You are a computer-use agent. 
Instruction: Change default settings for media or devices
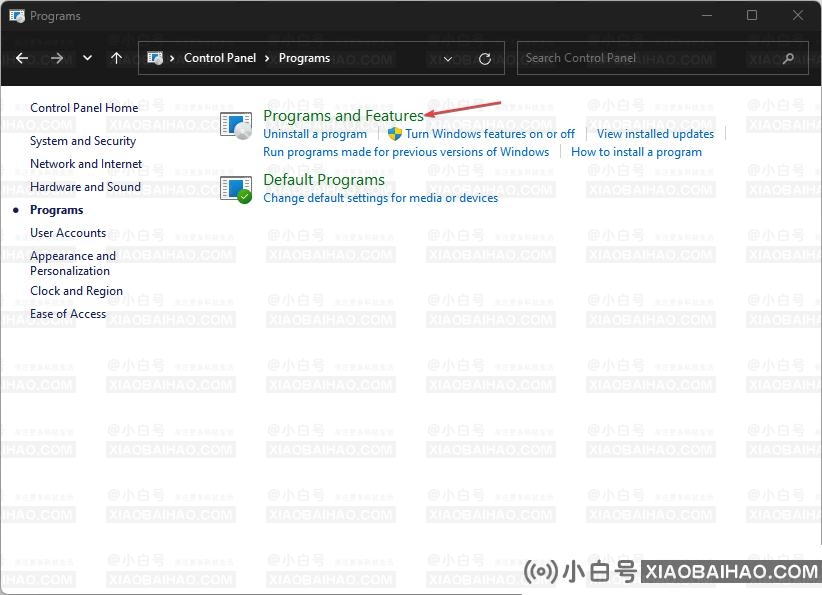380,198
